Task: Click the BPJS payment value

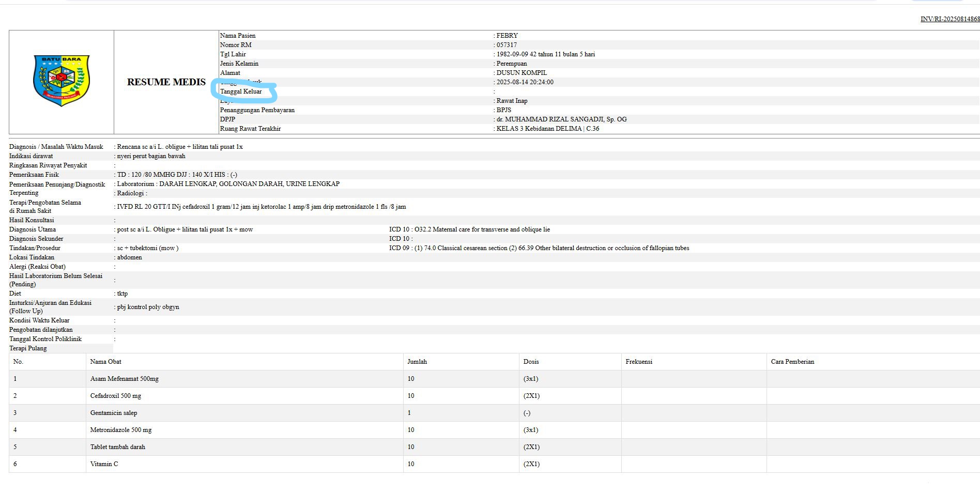Action: tap(504, 110)
